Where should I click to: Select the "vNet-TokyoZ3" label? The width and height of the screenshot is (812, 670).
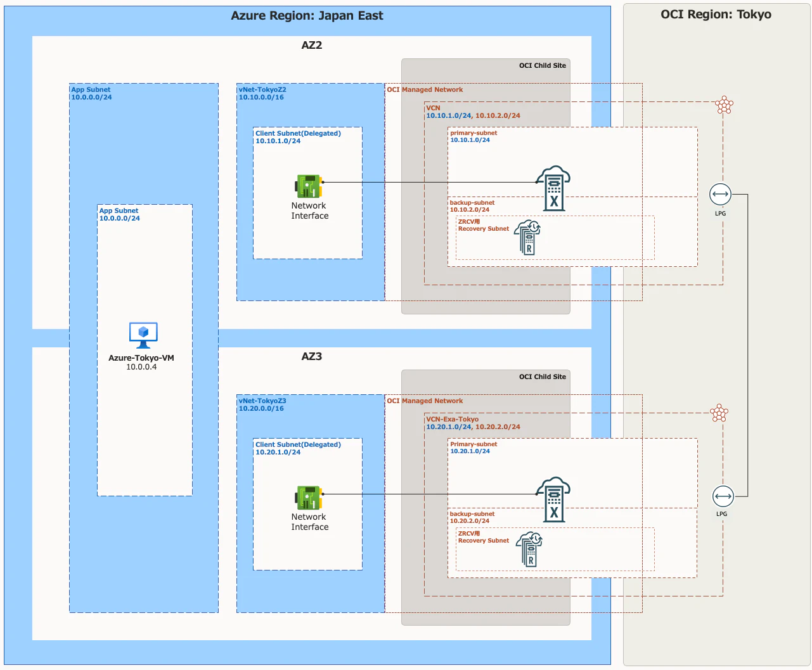pos(262,401)
